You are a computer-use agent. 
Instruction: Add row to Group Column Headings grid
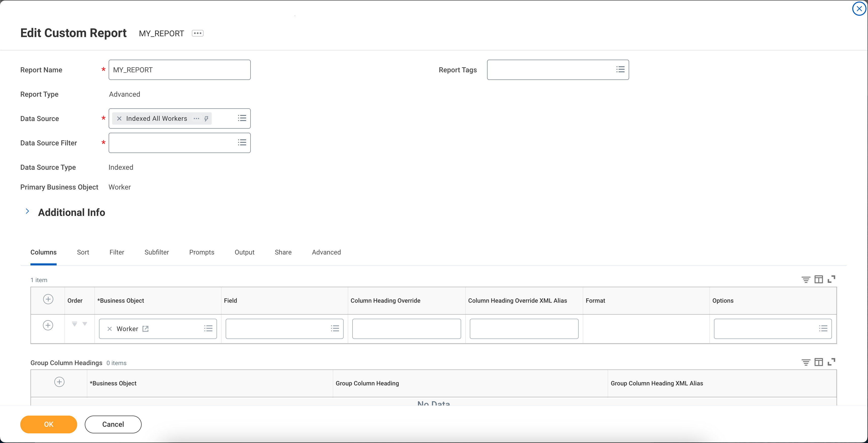[59, 382]
